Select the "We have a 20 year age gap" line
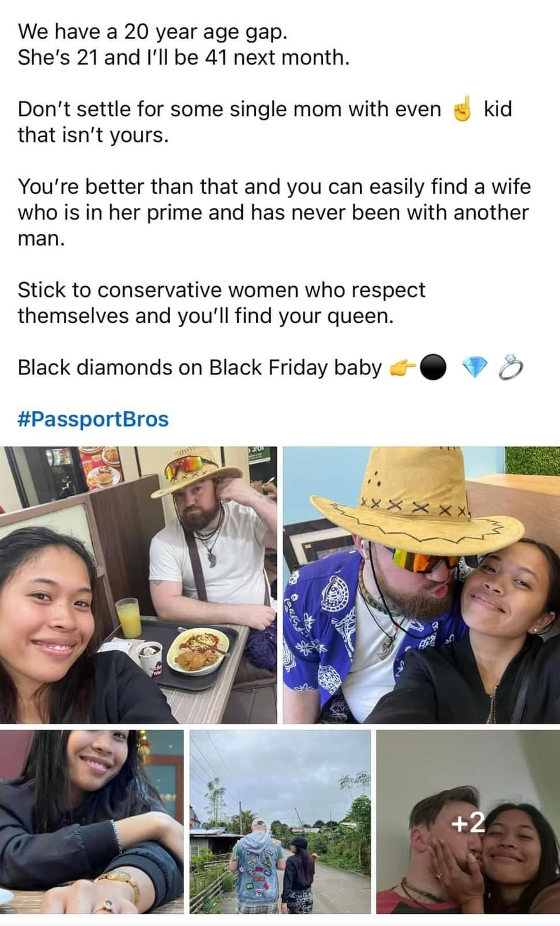Viewport: 560px width, 926px height. [x=152, y=32]
